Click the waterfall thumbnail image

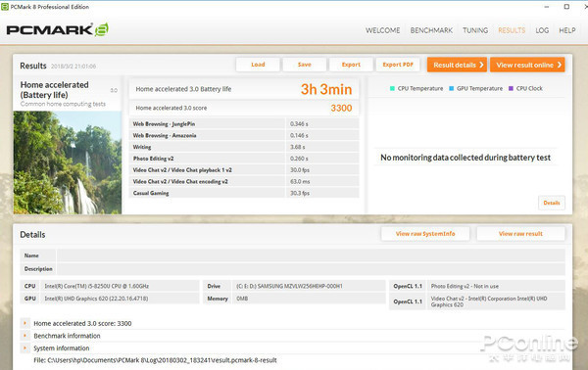tap(68, 162)
